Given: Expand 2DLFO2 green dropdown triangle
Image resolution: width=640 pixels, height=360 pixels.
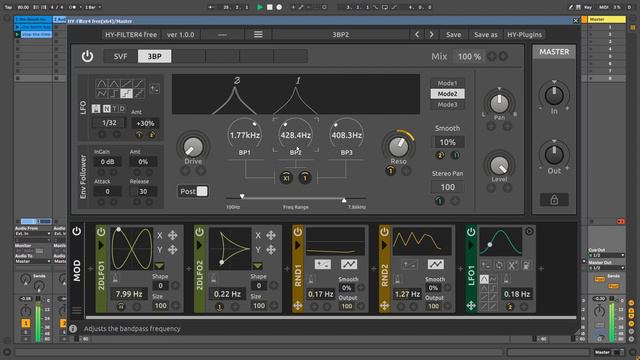Looking at the screenshot, I should [x=257, y=266].
